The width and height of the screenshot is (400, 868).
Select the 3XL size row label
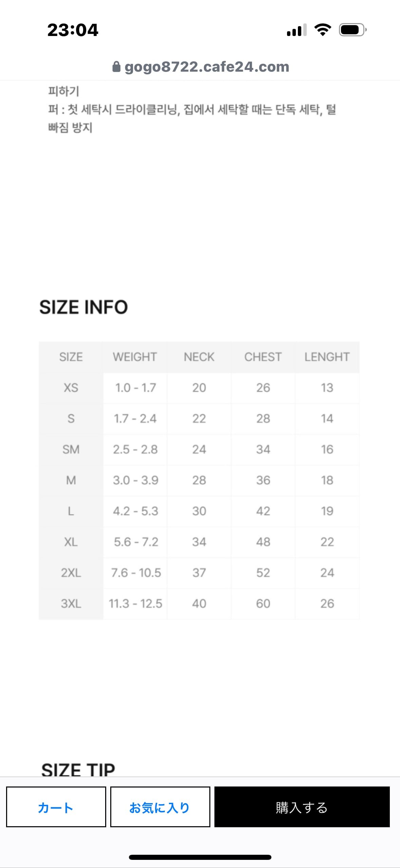point(71,604)
